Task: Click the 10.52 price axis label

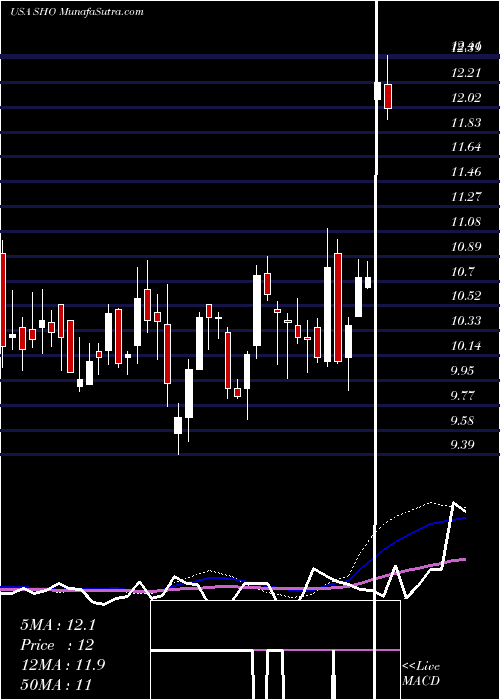Action: 466,296
